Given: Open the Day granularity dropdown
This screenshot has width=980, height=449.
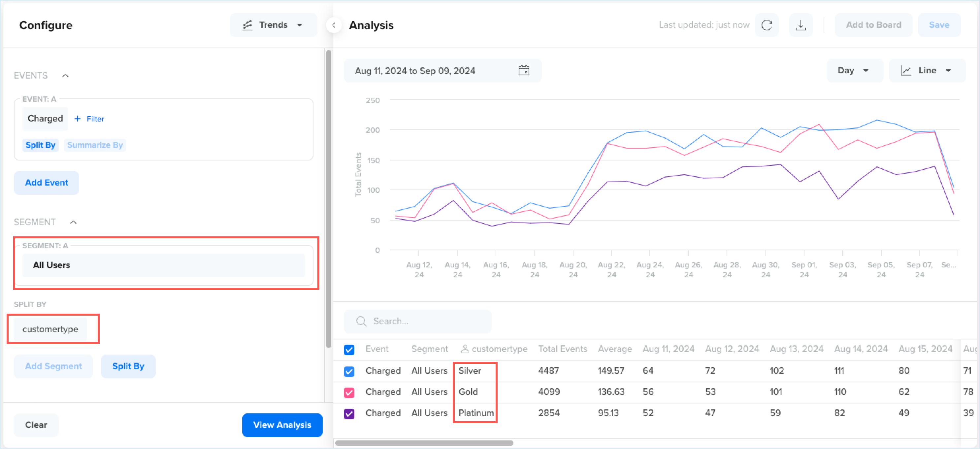Looking at the screenshot, I should [x=853, y=70].
